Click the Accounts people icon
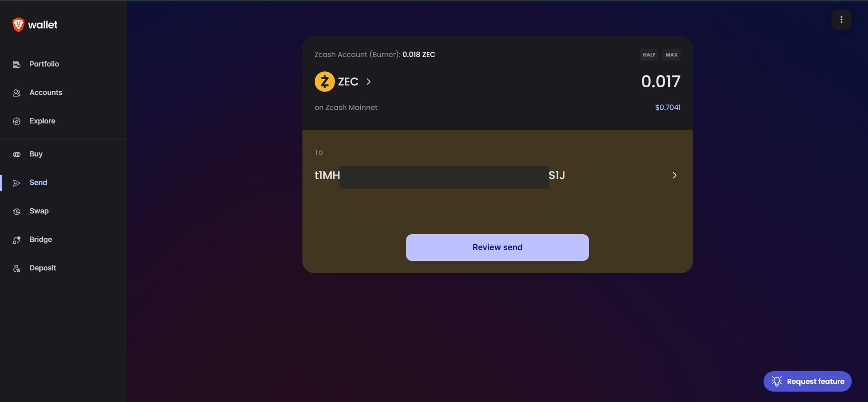Viewport: 868px width, 402px height. (17, 93)
